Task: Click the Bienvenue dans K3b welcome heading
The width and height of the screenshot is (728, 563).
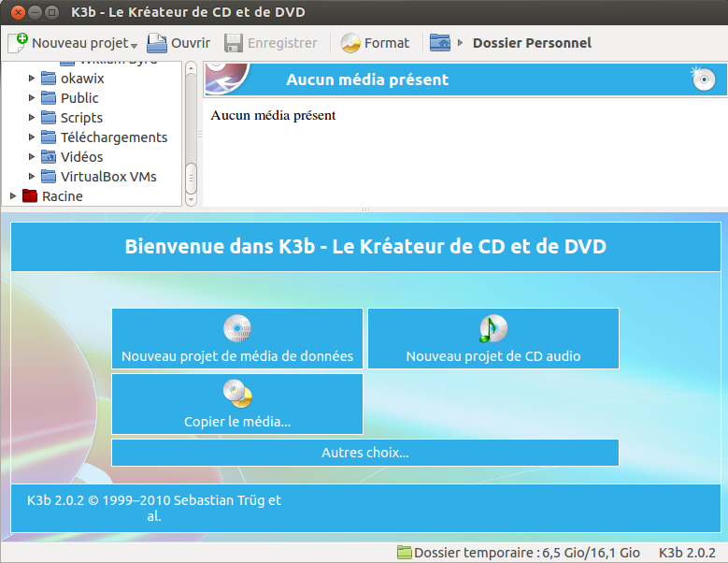Action: point(365,246)
